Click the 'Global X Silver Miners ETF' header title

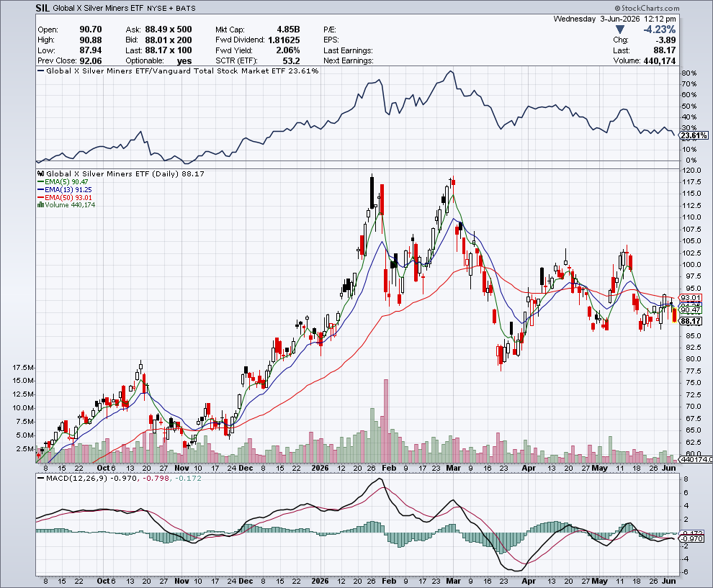98,8
